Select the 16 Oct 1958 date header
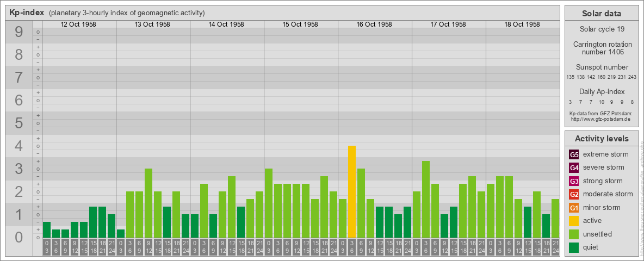 coord(374,24)
